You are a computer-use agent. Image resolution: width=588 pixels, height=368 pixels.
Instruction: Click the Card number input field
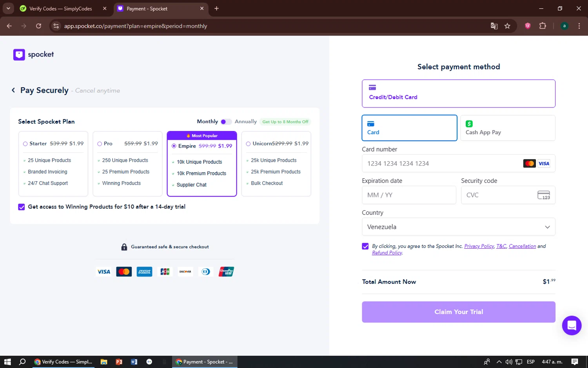point(458,163)
